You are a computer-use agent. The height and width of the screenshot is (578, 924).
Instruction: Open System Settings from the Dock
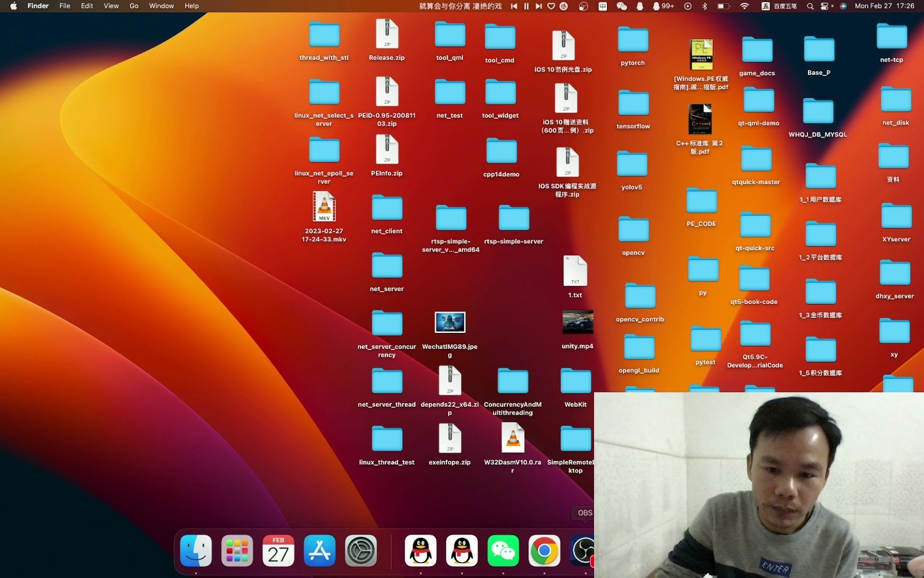(x=361, y=551)
